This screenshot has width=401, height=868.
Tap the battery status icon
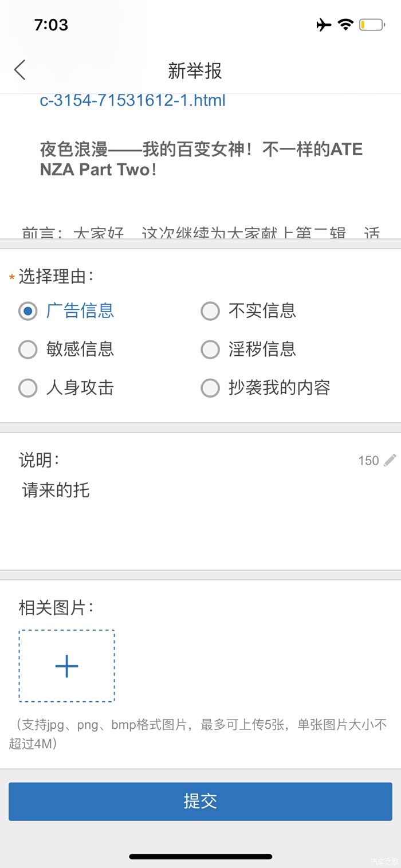[x=371, y=25]
